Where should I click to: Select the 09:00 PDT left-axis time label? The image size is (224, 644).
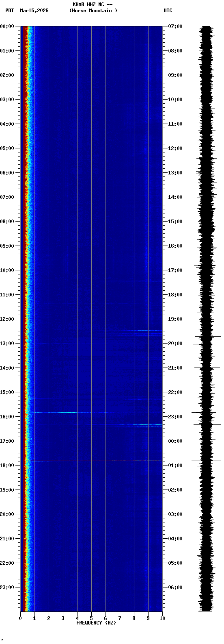pyautogui.click(x=7, y=246)
